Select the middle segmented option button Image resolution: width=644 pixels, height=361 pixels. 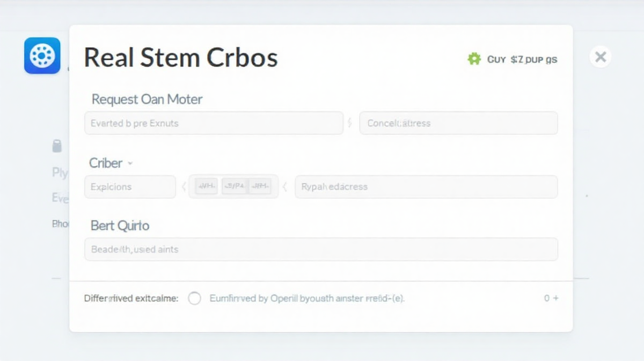pyautogui.click(x=233, y=186)
